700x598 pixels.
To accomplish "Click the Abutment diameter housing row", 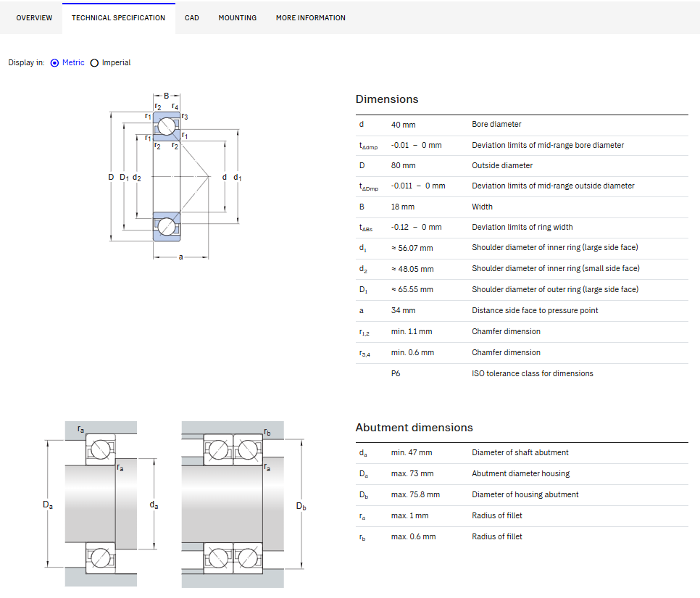I will [522, 474].
